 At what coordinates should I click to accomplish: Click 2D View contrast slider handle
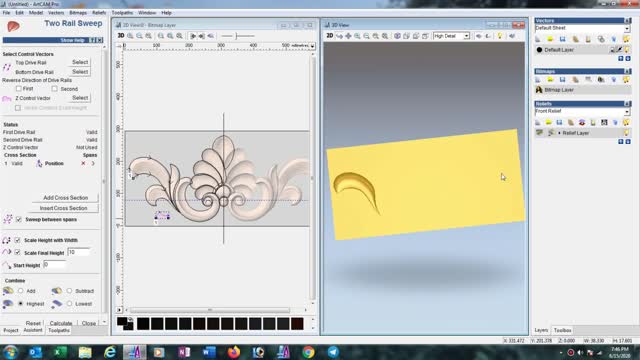(x=236, y=36)
